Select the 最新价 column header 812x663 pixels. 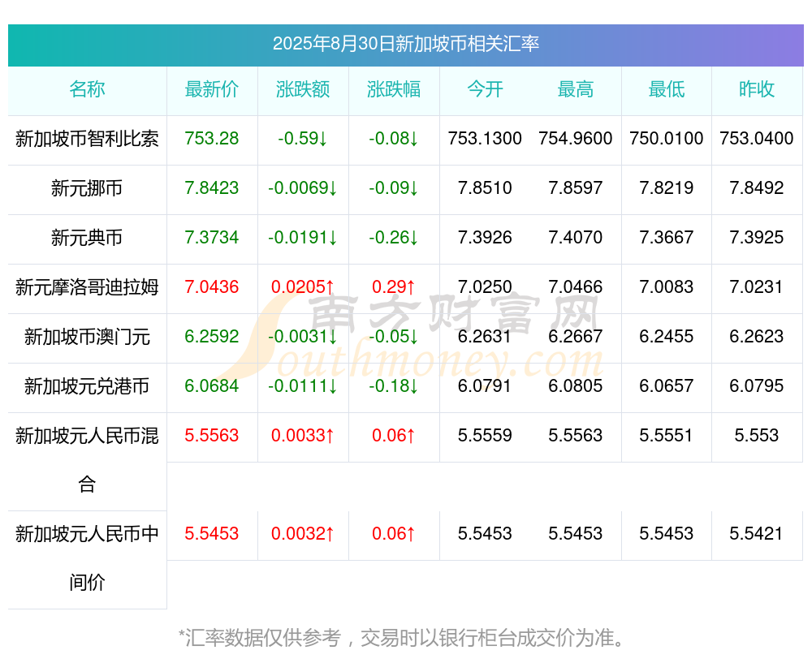tap(212, 89)
